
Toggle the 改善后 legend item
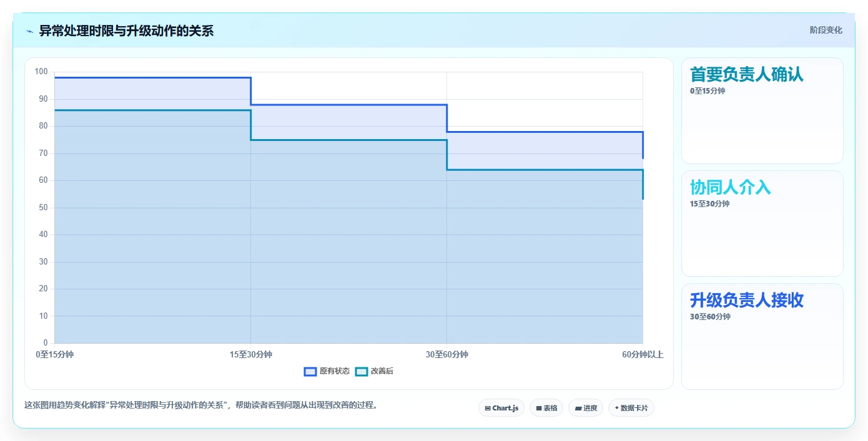point(374,371)
